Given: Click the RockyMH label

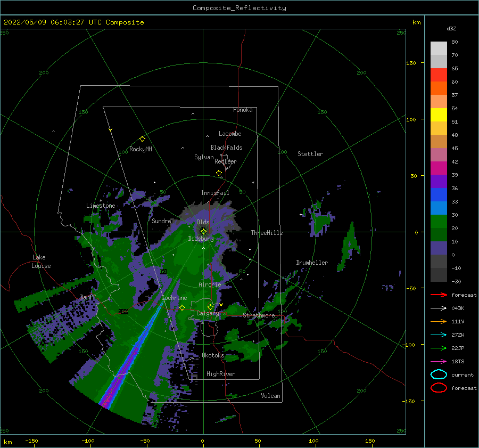Looking at the screenshot, I should click(x=141, y=149).
